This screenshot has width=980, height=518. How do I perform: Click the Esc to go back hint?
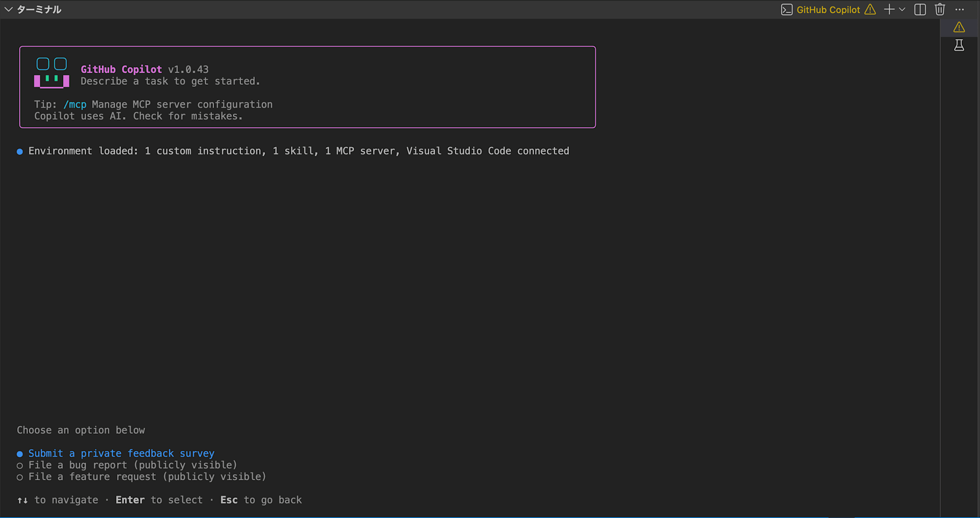(261, 500)
